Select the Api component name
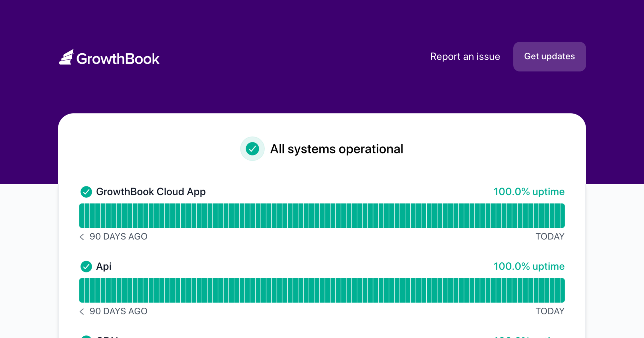 pos(104,266)
